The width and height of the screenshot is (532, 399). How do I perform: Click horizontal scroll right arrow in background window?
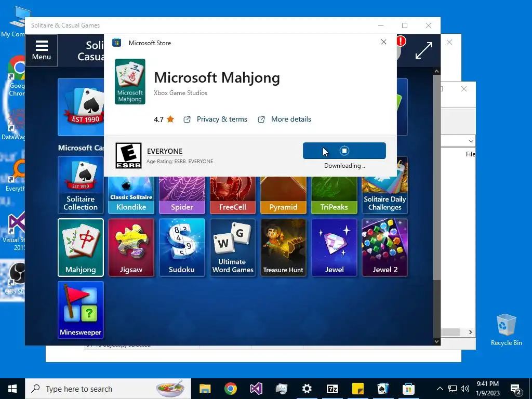tap(470, 332)
